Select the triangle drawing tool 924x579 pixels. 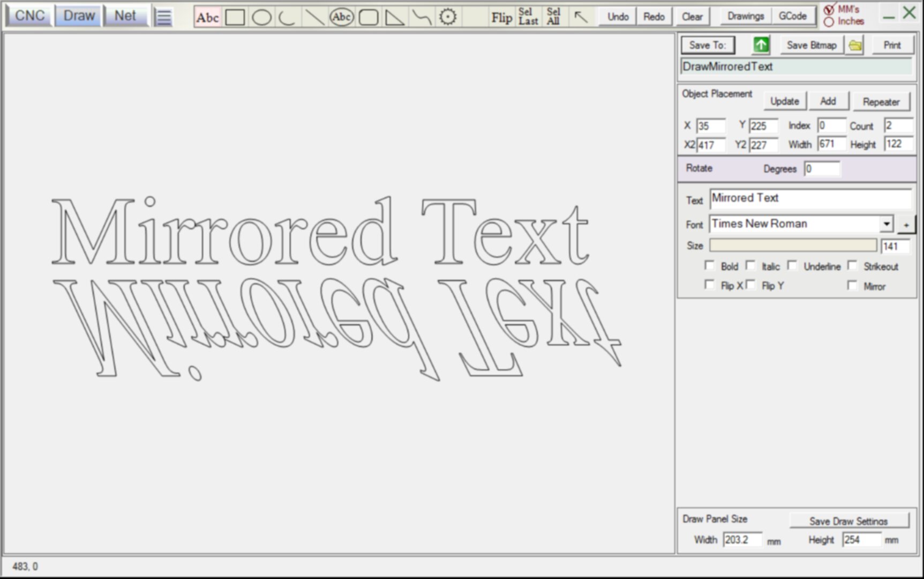coord(395,18)
